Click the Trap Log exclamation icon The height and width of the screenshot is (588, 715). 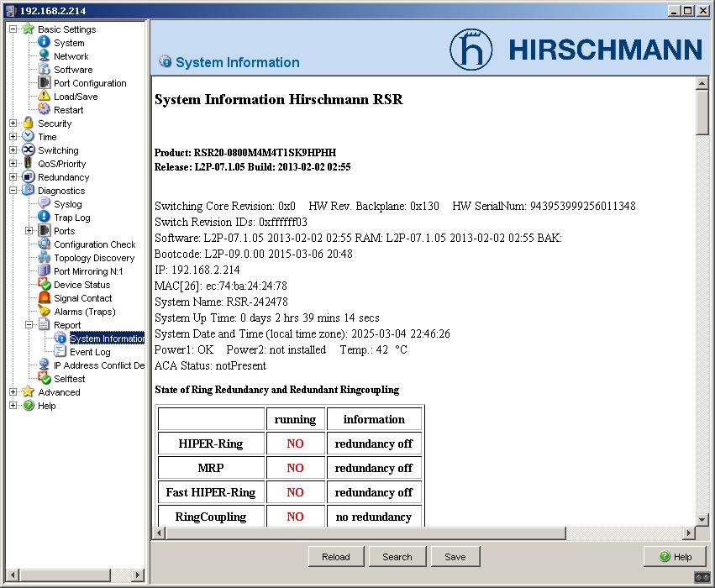[x=45, y=217]
